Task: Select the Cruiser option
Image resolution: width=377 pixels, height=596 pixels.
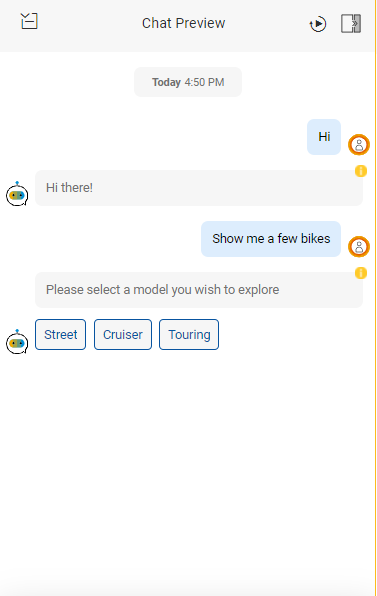Action: pos(123,334)
